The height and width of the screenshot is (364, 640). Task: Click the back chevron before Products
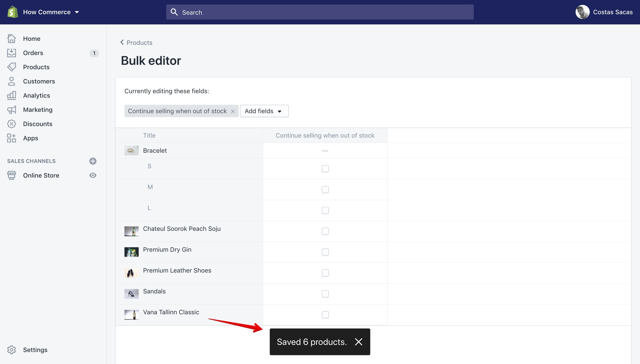click(x=122, y=42)
